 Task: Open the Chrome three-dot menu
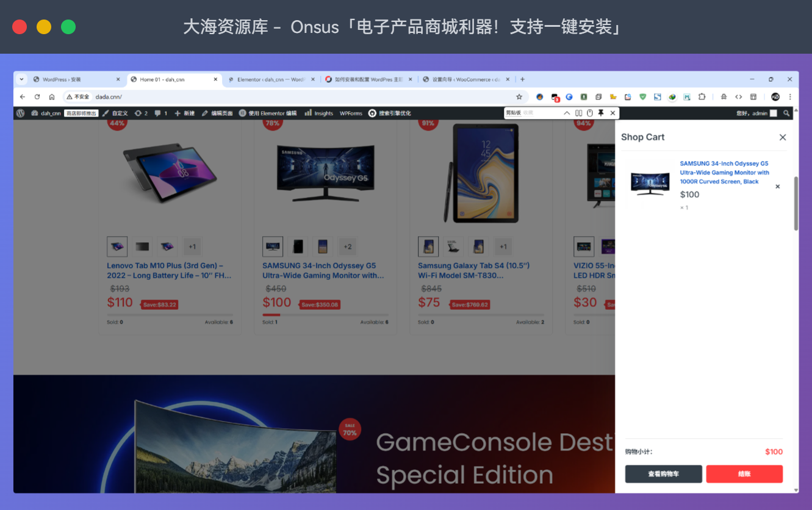[790, 96]
